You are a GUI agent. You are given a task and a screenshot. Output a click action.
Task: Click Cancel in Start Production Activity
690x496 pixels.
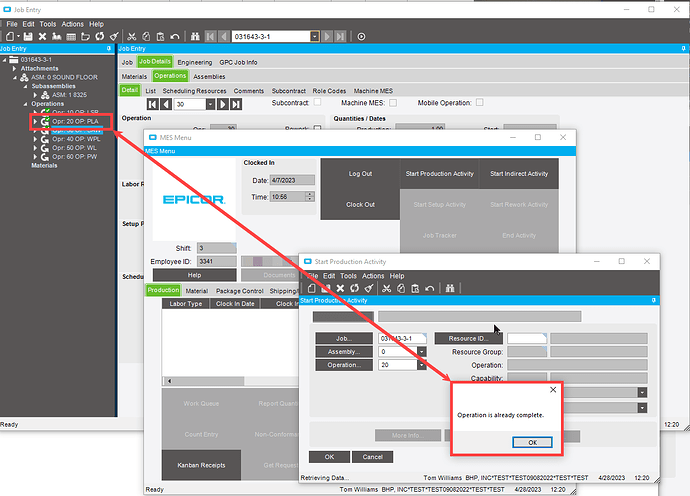click(x=373, y=457)
